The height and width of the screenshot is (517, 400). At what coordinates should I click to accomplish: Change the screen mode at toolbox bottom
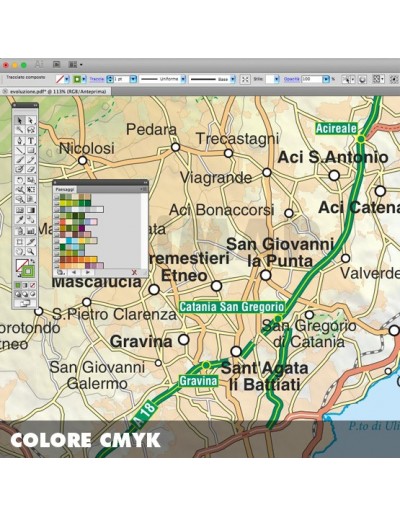tap(25, 303)
